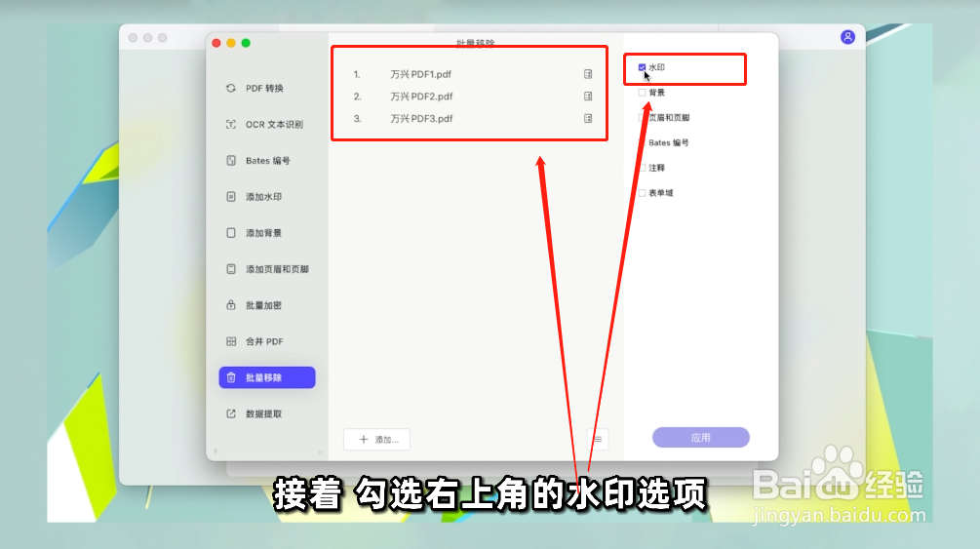Open 添加页眉和页脚 from the sidebar
The height and width of the screenshot is (549, 980).
267,269
